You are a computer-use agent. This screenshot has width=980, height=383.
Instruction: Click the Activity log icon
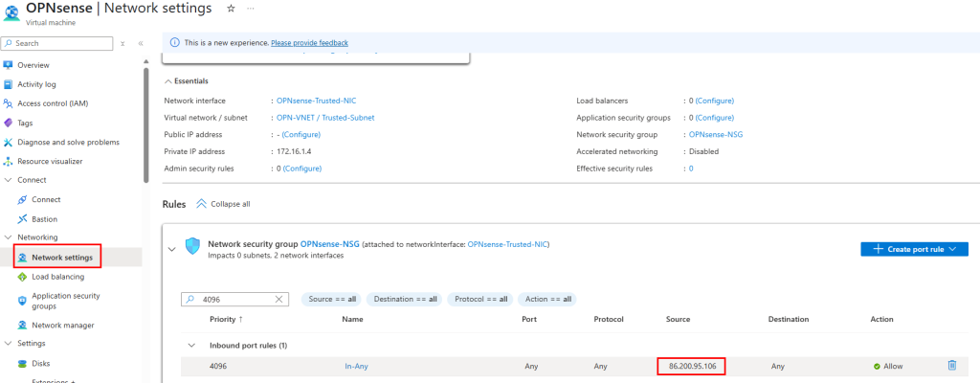pyautogui.click(x=8, y=84)
